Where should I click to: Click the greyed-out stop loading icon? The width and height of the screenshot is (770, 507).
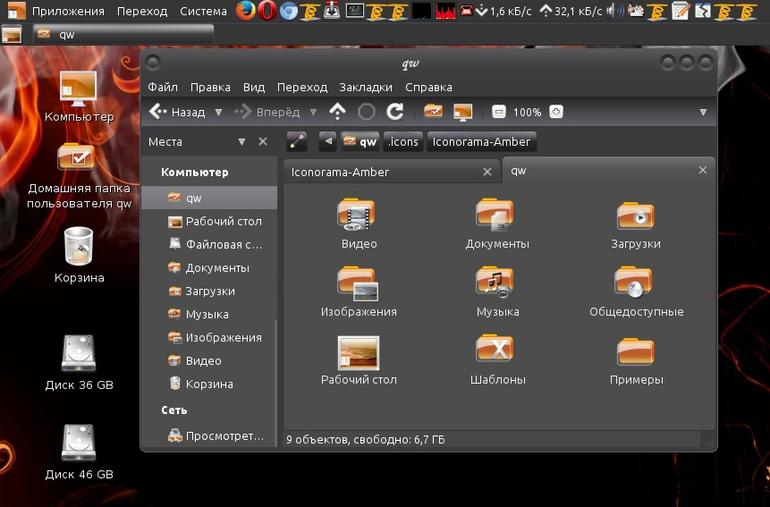point(366,112)
